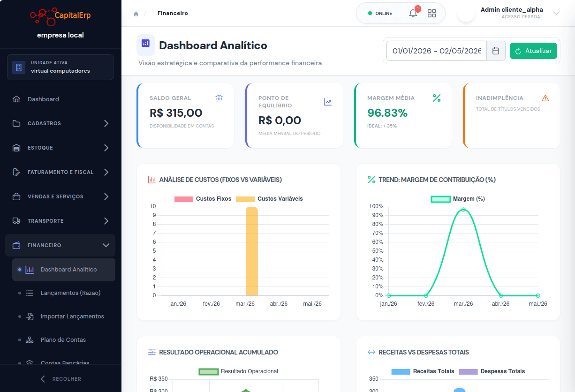Toggle Custos Fixos legend series
The width and height of the screenshot is (575, 392).
(203, 199)
